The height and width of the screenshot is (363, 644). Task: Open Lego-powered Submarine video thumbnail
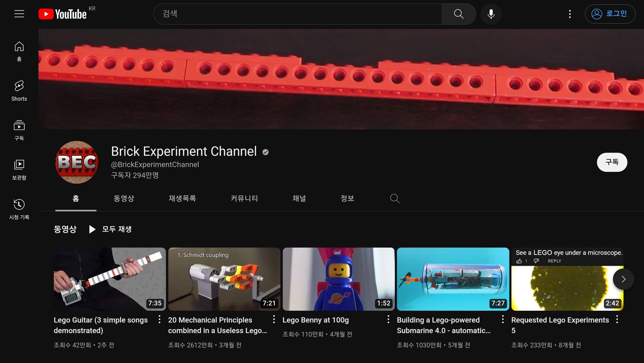[x=453, y=279]
